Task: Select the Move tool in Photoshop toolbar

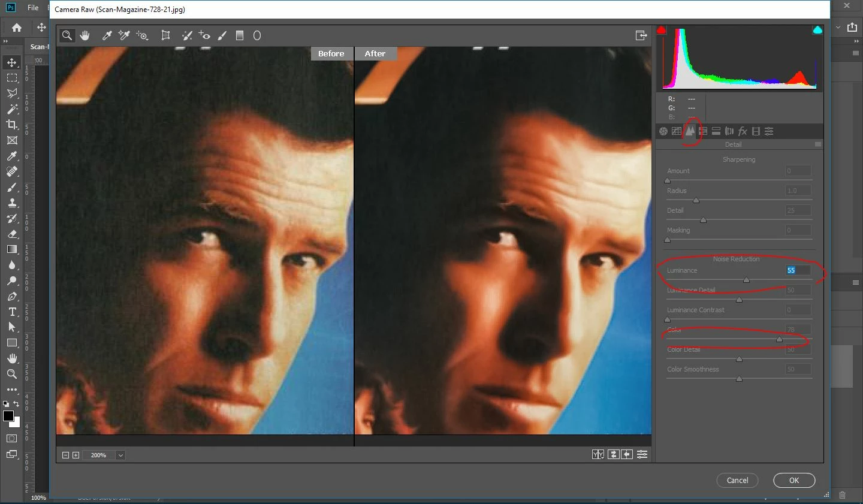Action: (x=12, y=62)
